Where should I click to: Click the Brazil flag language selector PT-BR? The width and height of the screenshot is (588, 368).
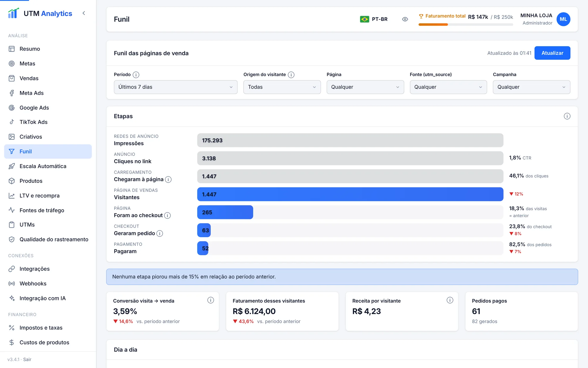[374, 19]
